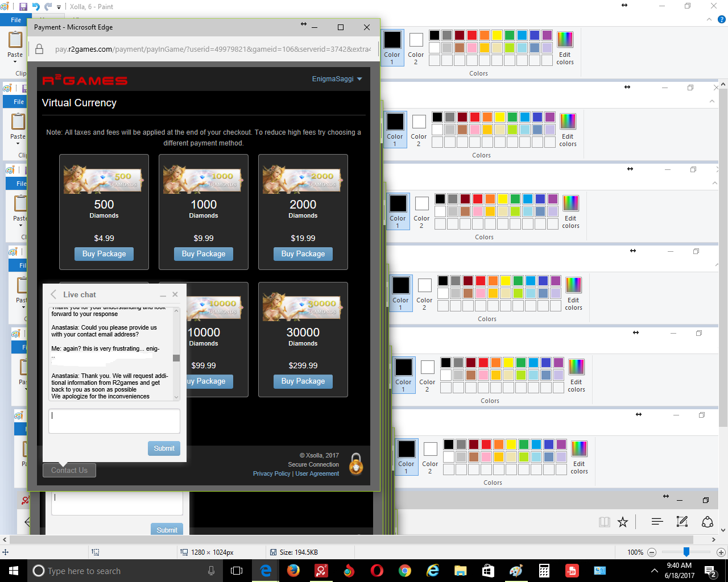Image resolution: width=728 pixels, height=582 pixels.
Task: Open Firefox from the taskbar
Action: pyautogui.click(x=293, y=571)
